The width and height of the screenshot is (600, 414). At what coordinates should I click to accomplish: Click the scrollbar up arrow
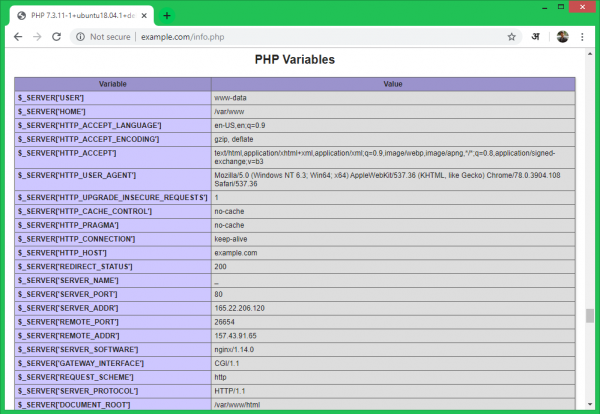click(589, 56)
